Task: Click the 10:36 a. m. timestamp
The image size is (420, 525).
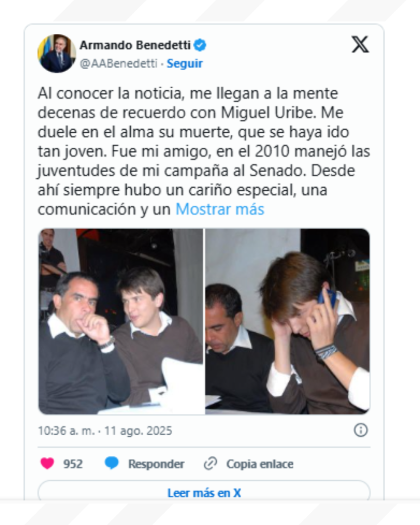Action: click(x=66, y=431)
